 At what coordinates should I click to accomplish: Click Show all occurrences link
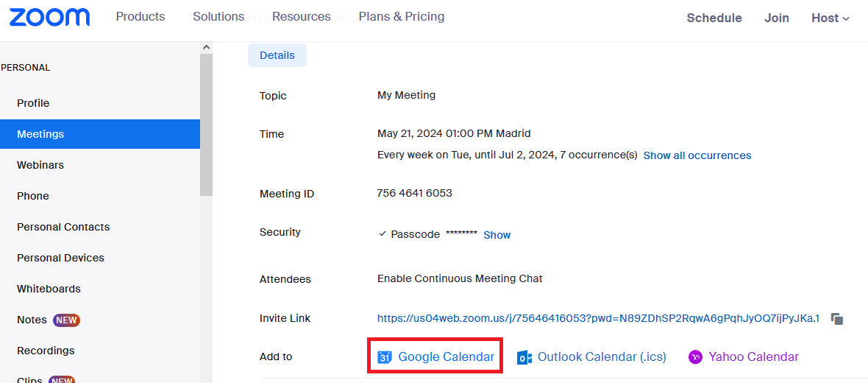click(x=697, y=155)
